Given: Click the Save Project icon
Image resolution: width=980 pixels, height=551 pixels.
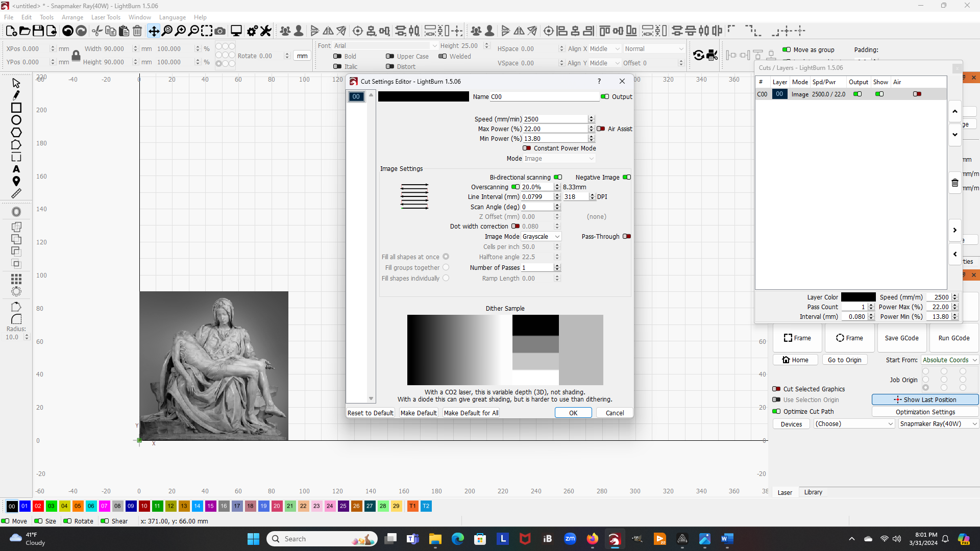Looking at the screenshot, I should point(38,31).
